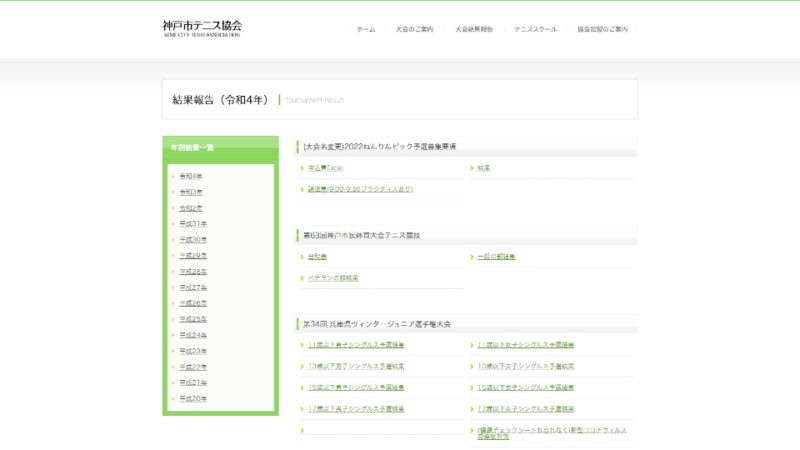800x450 pixels.
Task: Open the 一般の部結果 link
Action: (x=496, y=257)
